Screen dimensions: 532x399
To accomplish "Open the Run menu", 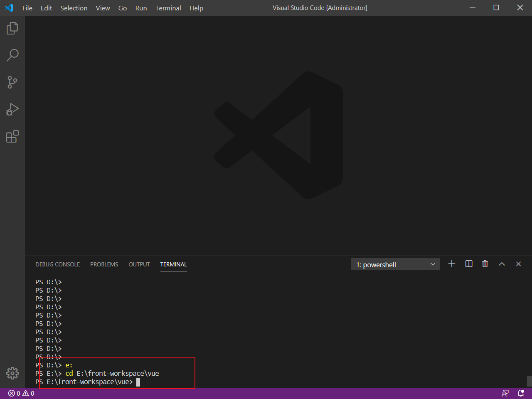I will [141, 8].
